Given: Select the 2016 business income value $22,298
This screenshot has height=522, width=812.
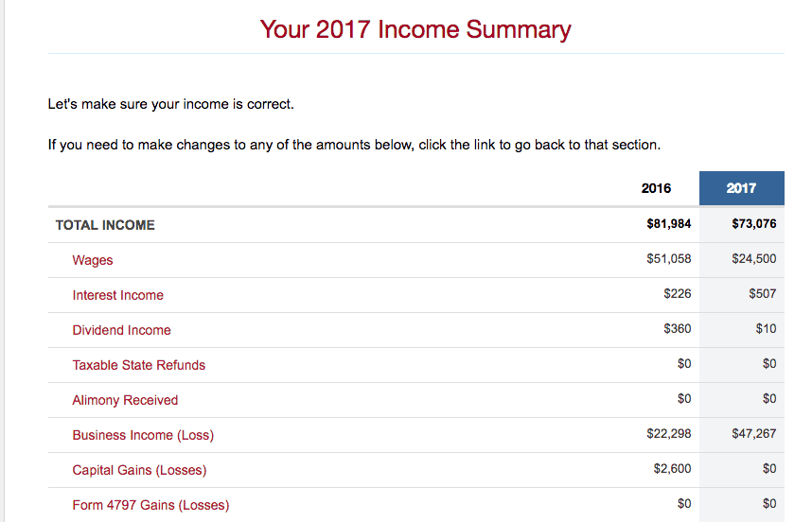Looking at the screenshot, I should [668, 435].
